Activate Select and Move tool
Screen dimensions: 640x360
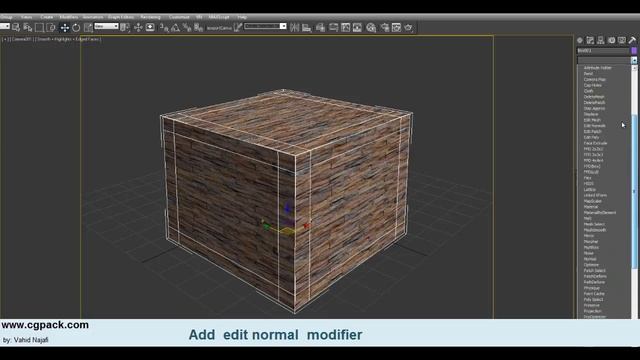[x=64, y=27]
